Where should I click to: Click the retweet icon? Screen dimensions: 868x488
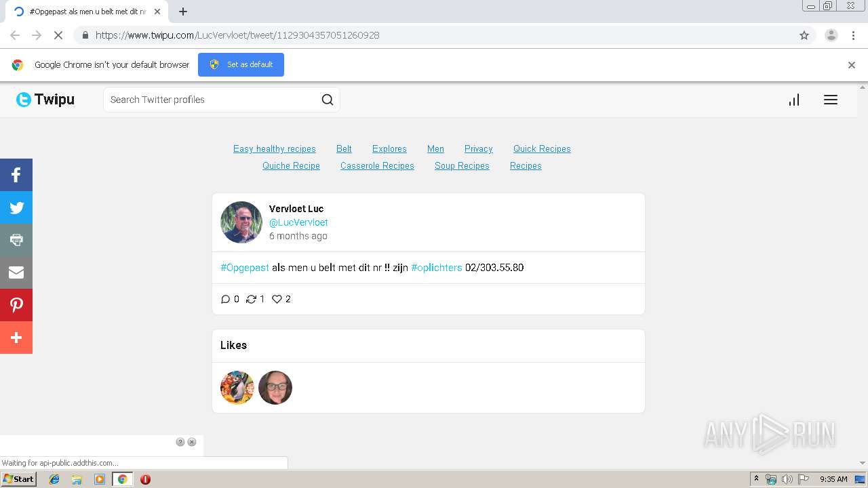click(x=251, y=299)
